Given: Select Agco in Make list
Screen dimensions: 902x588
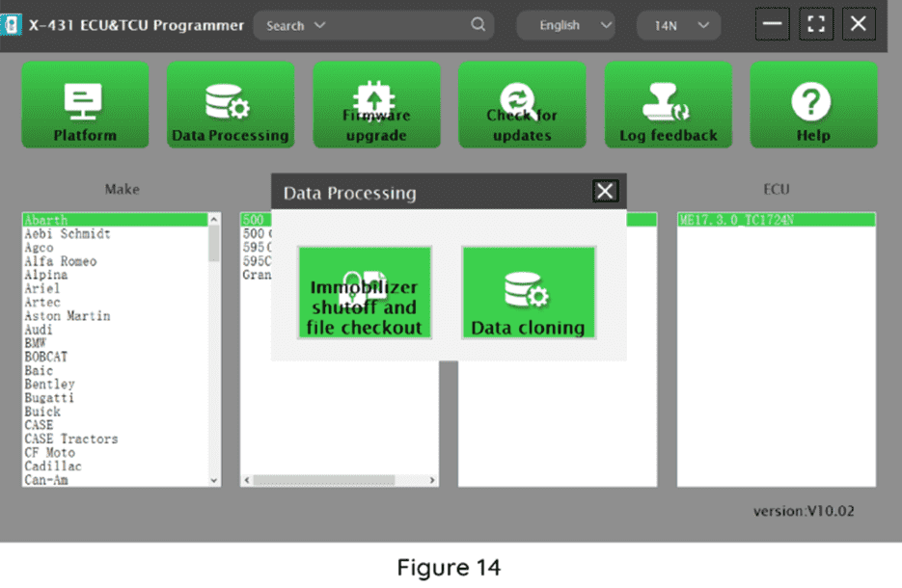Looking at the screenshot, I should pos(115,247).
